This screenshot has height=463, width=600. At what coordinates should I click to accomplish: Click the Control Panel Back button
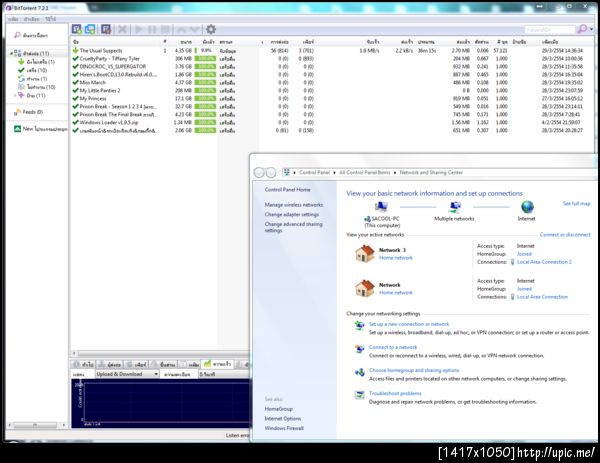pos(259,173)
